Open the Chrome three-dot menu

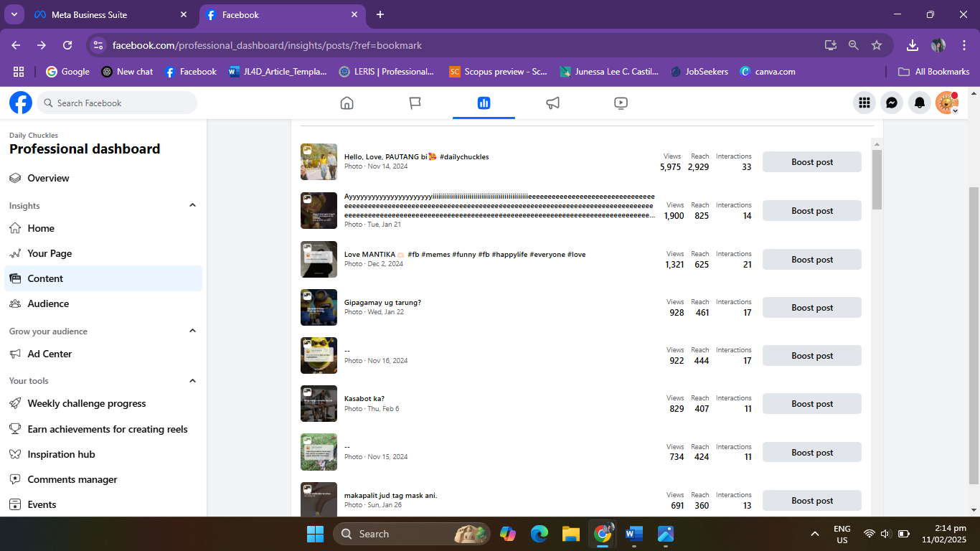point(965,44)
